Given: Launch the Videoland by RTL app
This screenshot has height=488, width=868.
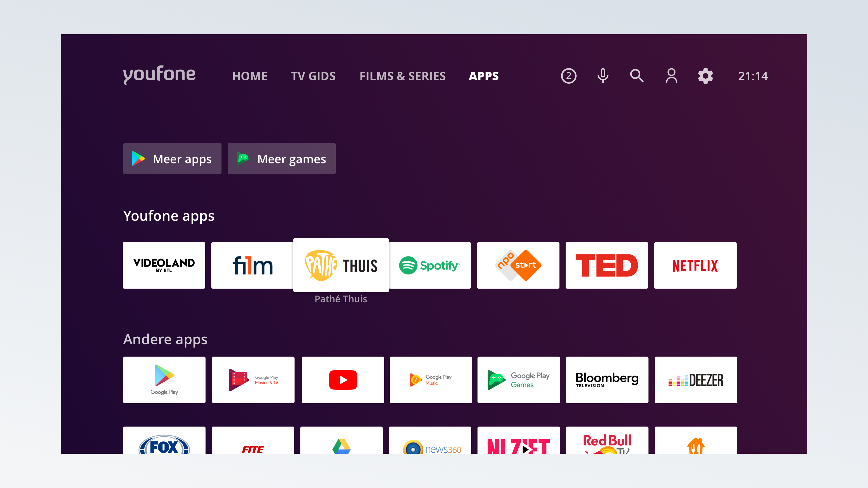Looking at the screenshot, I should click(x=164, y=265).
